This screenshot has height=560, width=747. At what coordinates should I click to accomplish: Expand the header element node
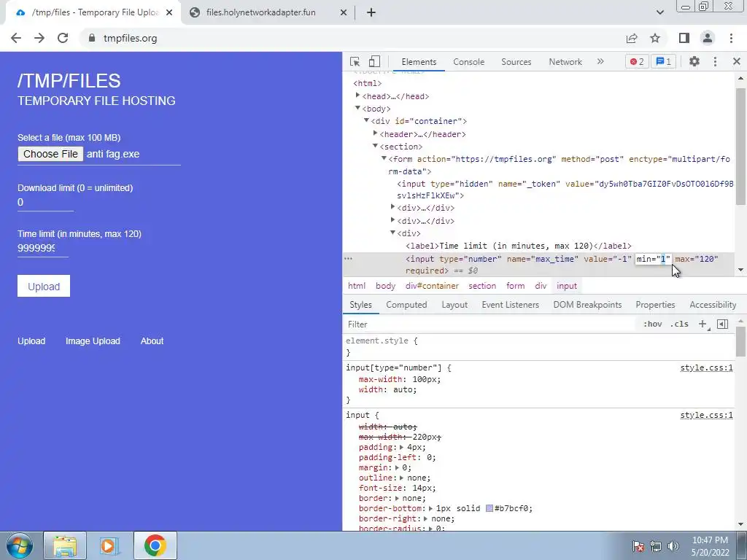point(376,133)
